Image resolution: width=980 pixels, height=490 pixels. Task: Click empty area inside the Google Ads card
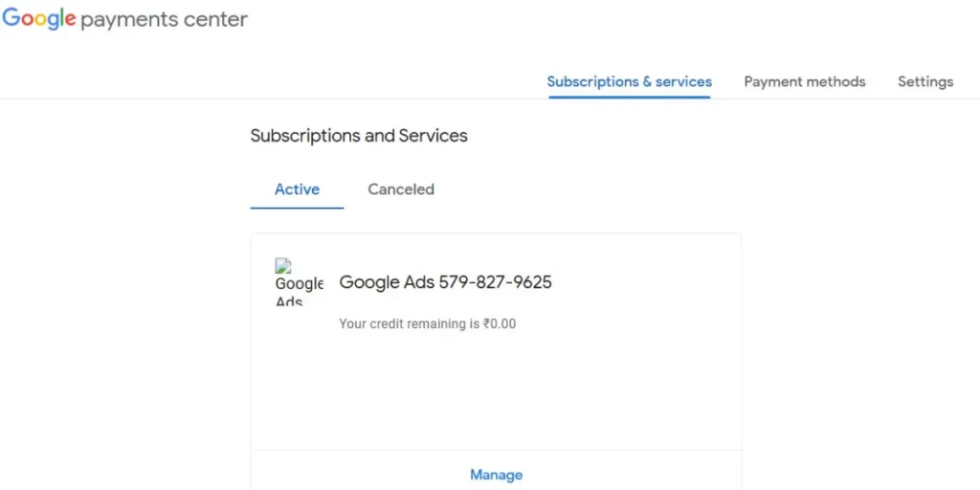click(x=496, y=392)
